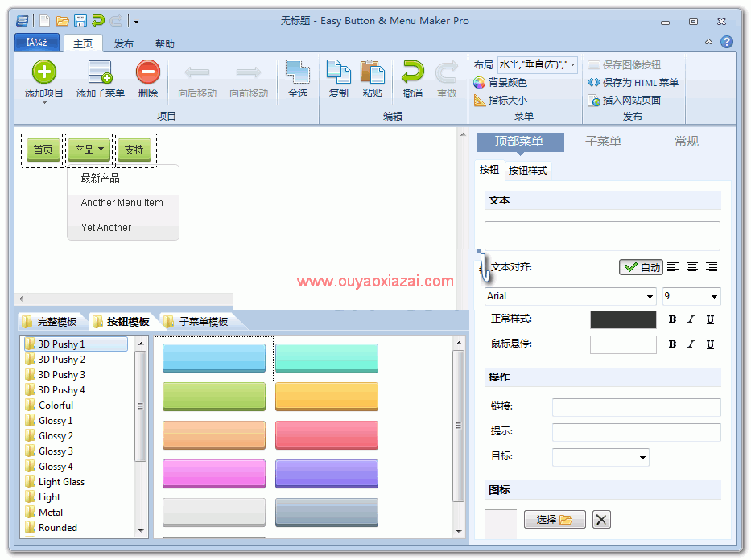Toggle underline for 鼠标悬停

pyautogui.click(x=710, y=344)
